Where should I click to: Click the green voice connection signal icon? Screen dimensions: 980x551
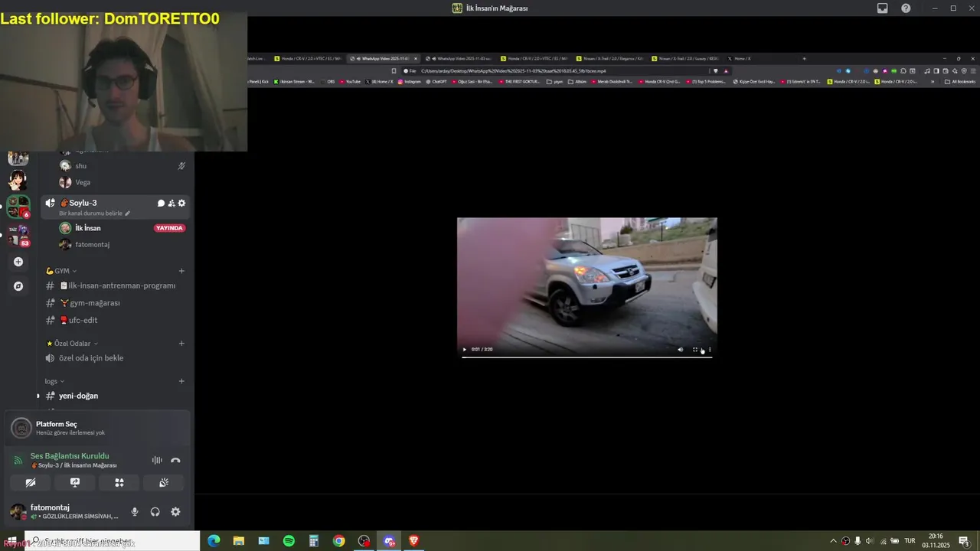point(18,460)
